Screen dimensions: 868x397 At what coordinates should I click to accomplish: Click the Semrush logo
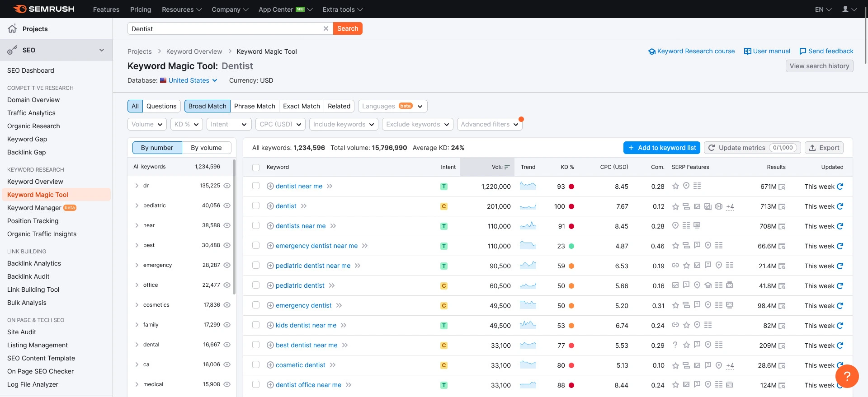point(43,9)
